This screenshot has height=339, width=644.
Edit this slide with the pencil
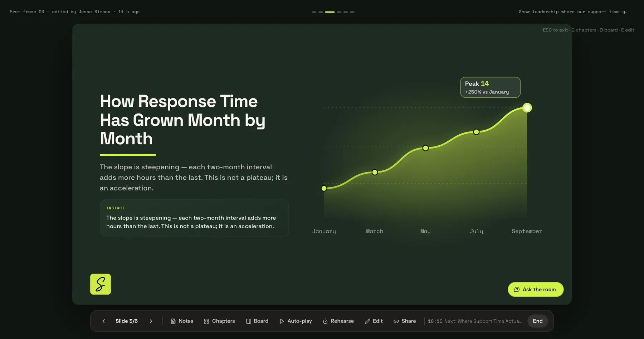click(374, 321)
